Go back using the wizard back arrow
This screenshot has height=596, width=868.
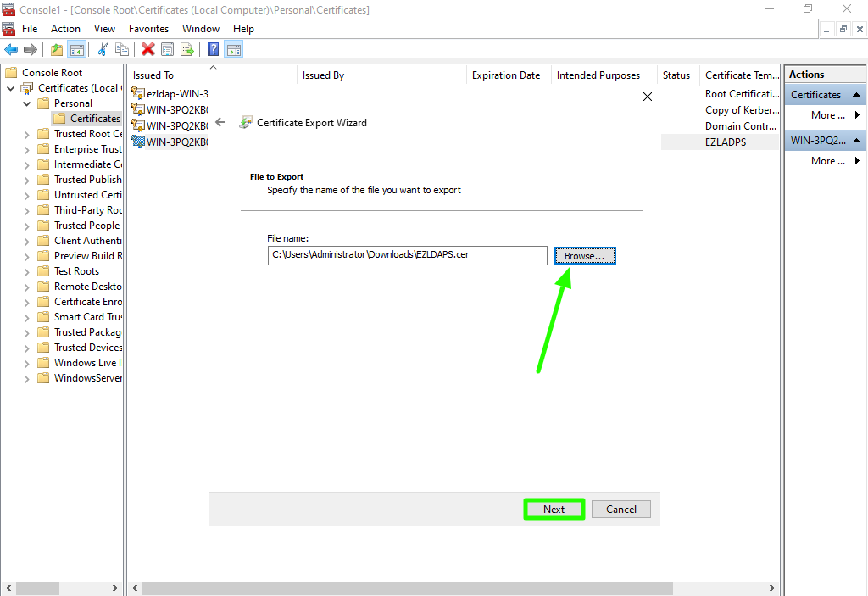(x=220, y=122)
